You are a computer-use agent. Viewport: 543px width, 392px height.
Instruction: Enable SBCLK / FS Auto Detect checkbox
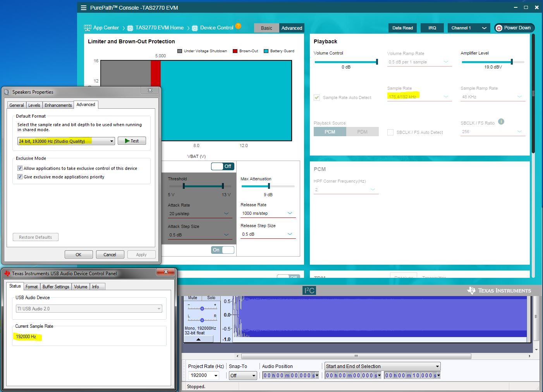pos(390,132)
